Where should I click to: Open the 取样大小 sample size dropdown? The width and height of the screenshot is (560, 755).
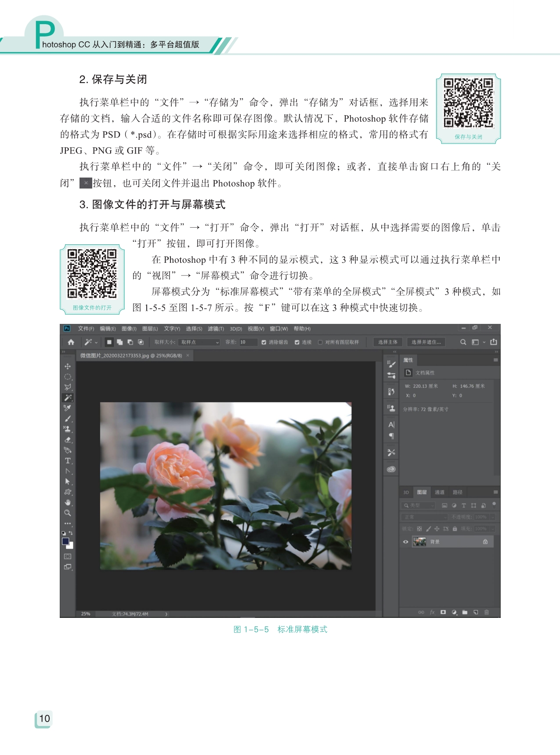pos(199,342)
